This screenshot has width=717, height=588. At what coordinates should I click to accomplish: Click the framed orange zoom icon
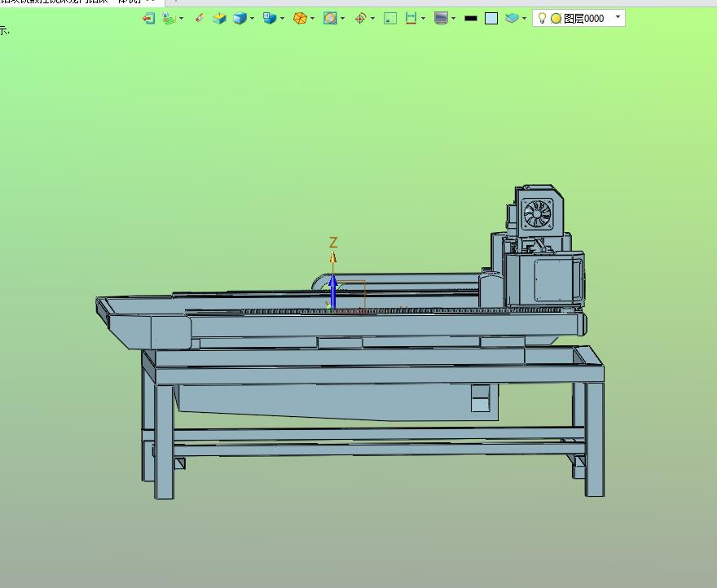pos(330,18)
